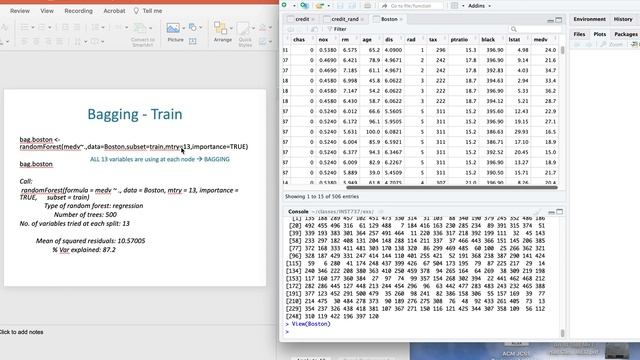Expand the workspace panes dropdown arrow
This screenshot has width=640, height=360.
[x=463, y=6]
